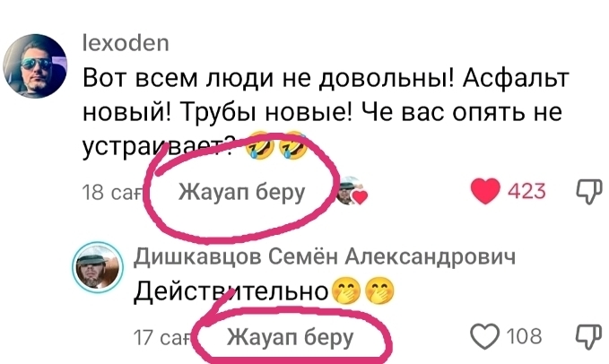Image resolution: width=609 pixels, height=364 pixels.
Task: Tap the "18 сағ" timestamp
Action: coord(113,192)
